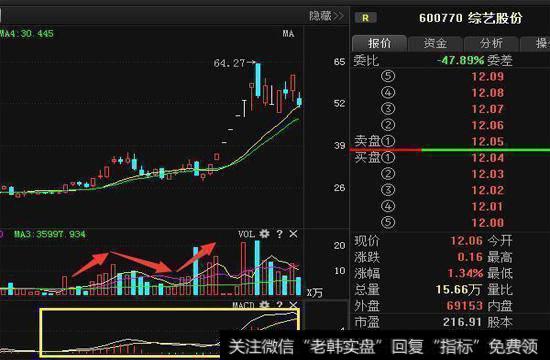Open VOL indicator help question mark

(279, 234)
